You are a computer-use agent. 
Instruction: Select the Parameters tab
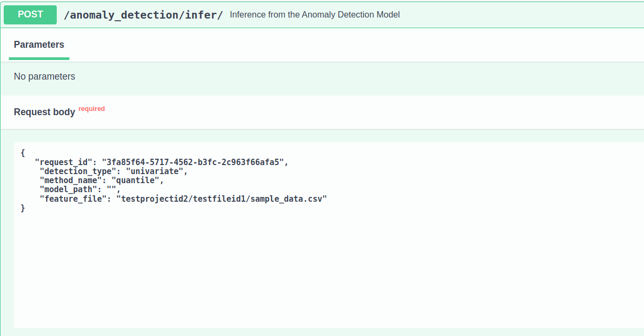pyautogui.click(x=39, y=45)
